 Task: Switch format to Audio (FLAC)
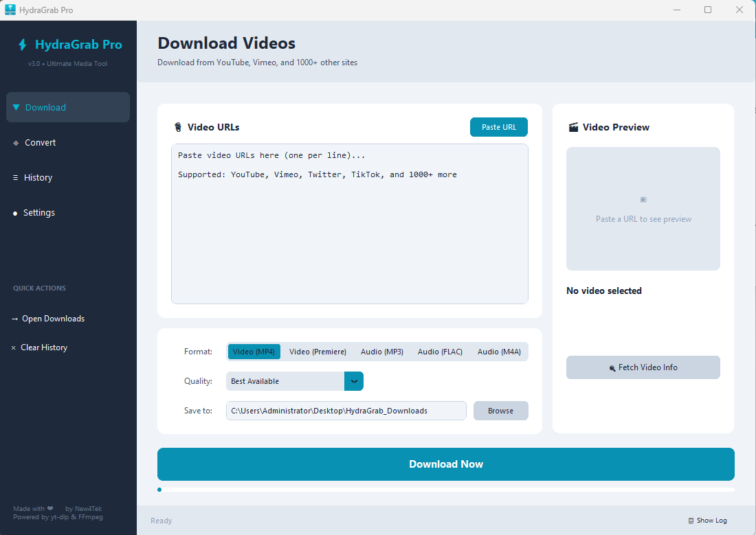[x=440, y=351]
